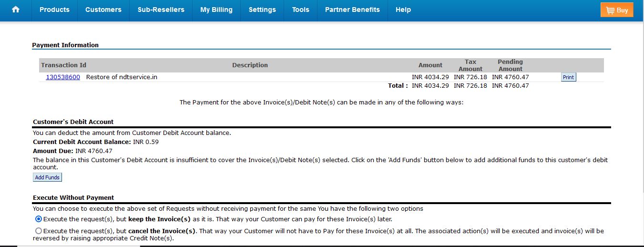The height and width of the screenshot is (247, 644).
Task: Go to the Home icon
Action: [16, 10]
